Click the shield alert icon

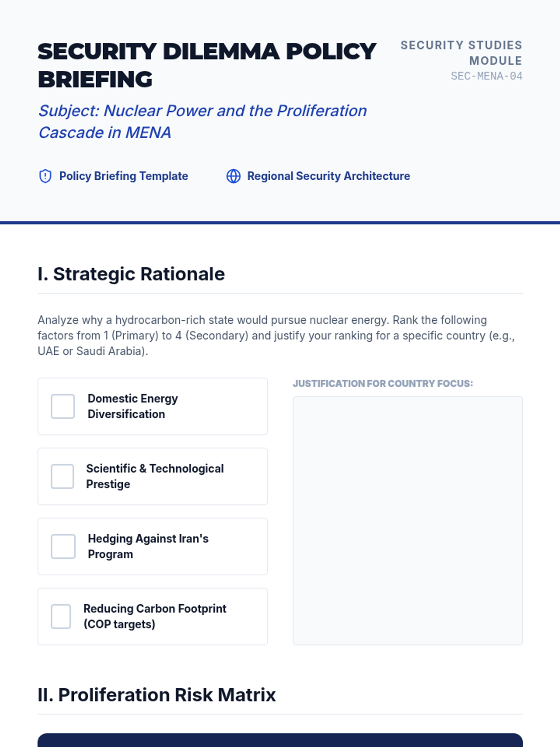[45, 176]
